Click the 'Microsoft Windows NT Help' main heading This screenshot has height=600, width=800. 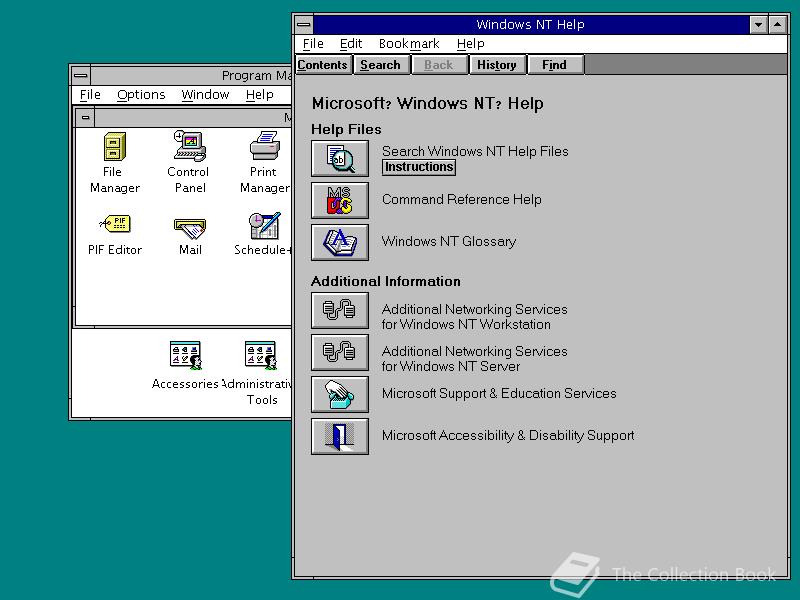tap(428, 104)
